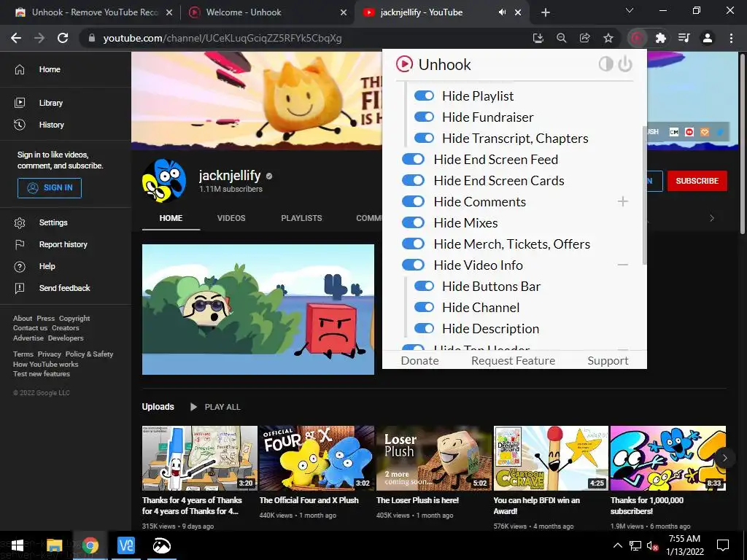Toggle the Hide Description switch
The height and width of the screenshot is (560, 747).
(424, 329)
